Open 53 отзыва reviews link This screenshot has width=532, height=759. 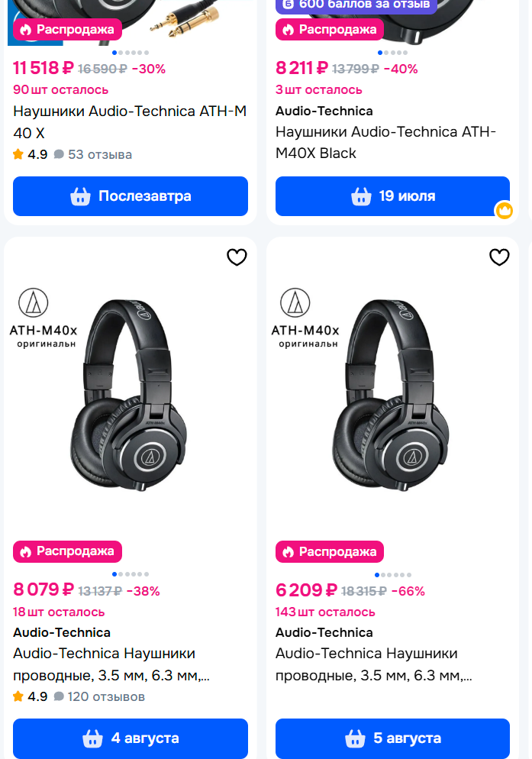tap(93, 154)
